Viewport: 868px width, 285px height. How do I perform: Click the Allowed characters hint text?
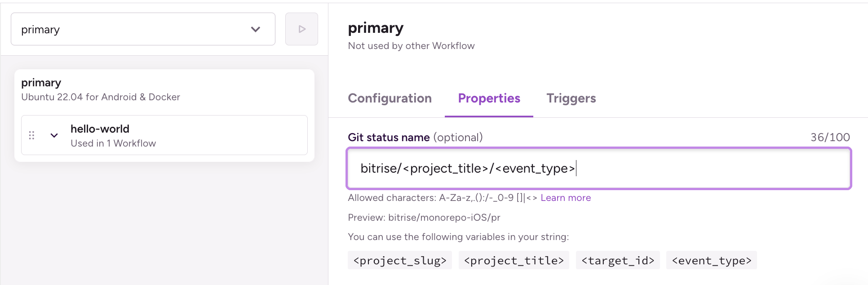pyautogui.click(x=443, y=198)
